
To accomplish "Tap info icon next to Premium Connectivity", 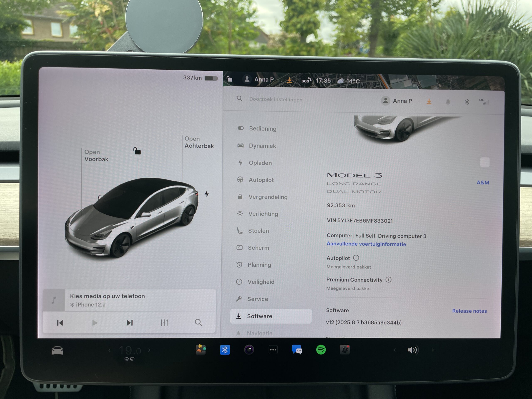I will [x=388, y=280].
